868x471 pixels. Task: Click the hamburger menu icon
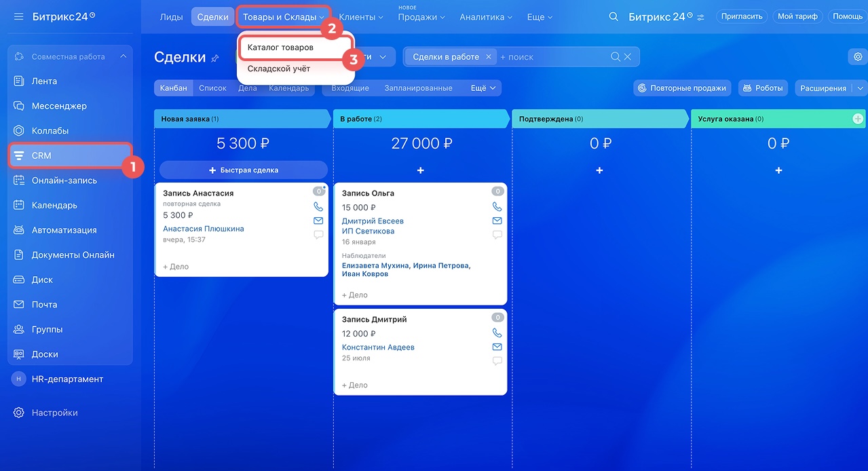(18, 16)
